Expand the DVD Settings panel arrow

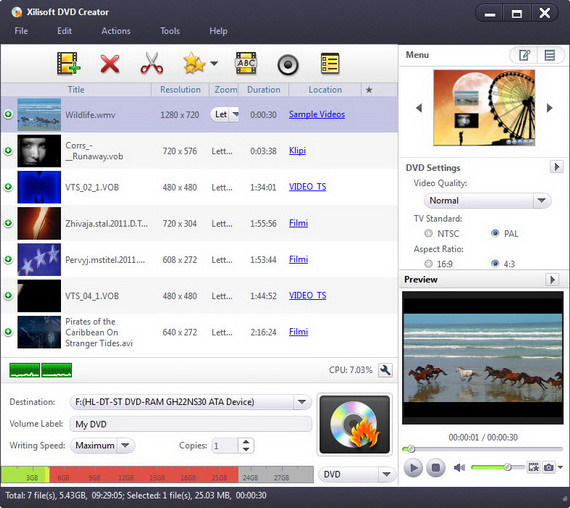coord(556,167)
